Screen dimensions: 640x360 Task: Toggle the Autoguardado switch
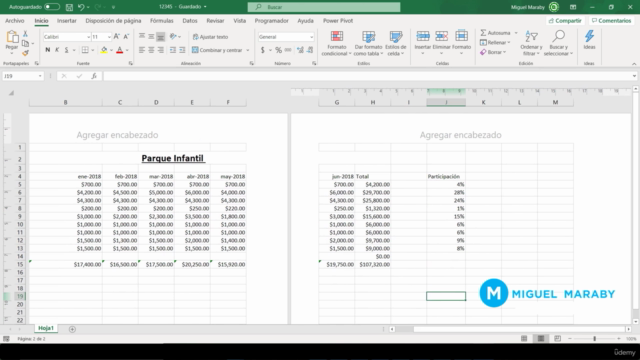(x=52, y=7)
